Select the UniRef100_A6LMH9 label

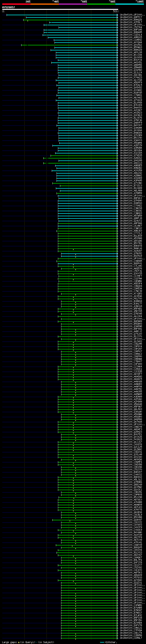coord(131,191)
